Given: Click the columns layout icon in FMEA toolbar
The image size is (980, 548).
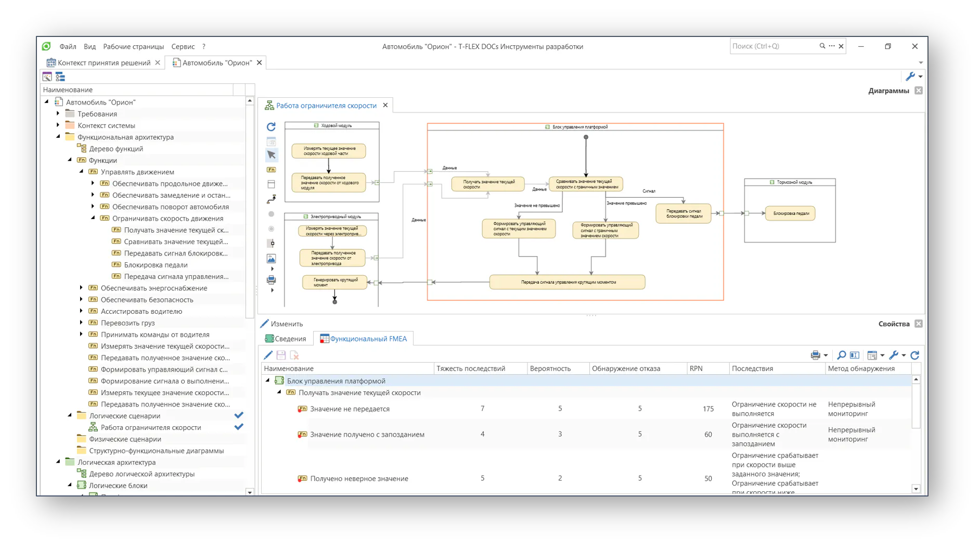Looking at the screenshot, I should pos(855,355).
